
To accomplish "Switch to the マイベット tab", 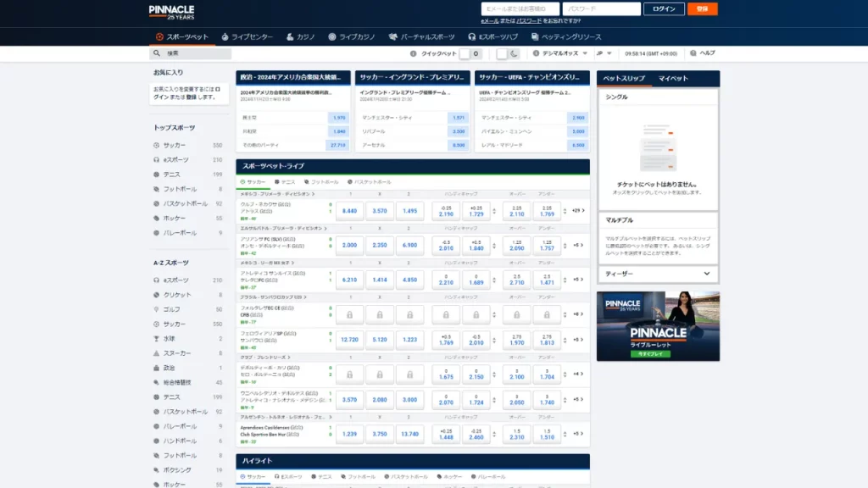I will 673,79.
